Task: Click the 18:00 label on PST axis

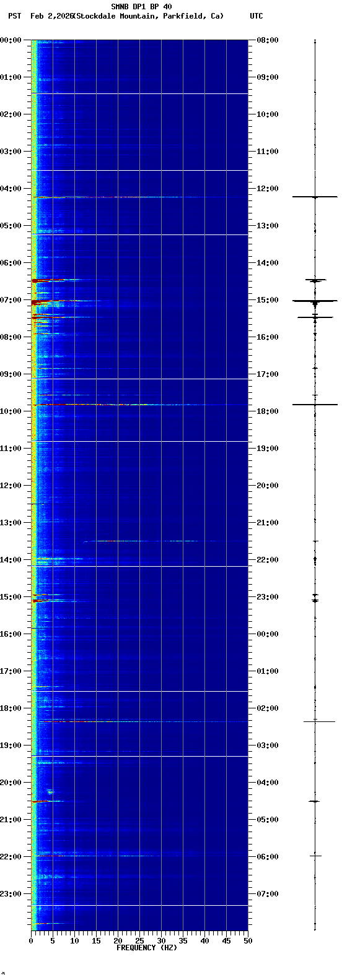Action: coord(11,708)
